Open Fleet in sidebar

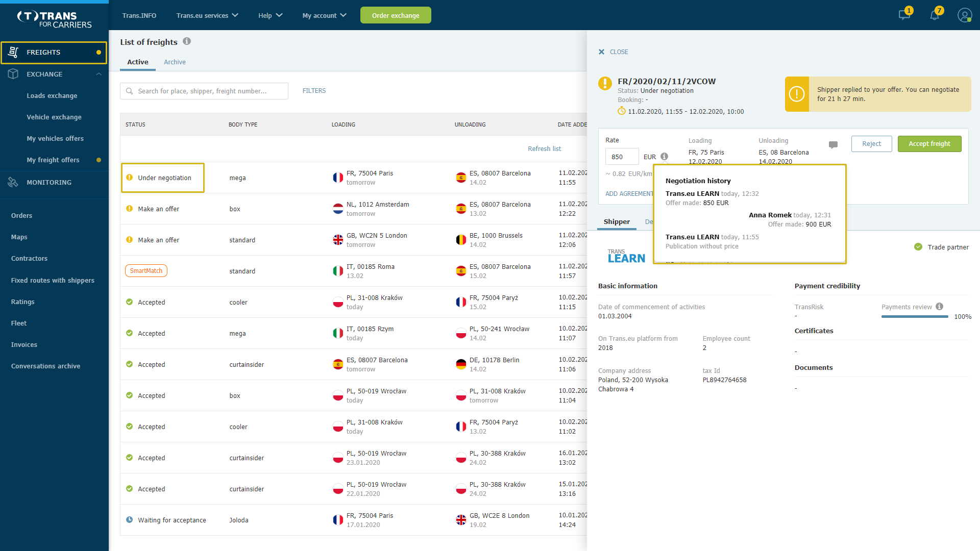click(x=19, y=323)
